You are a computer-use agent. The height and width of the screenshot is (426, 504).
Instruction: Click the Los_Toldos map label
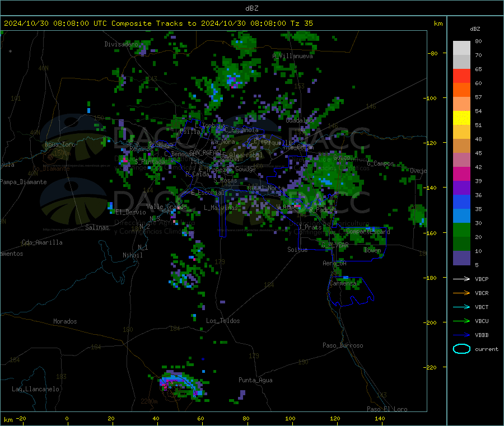coord(223,321)
